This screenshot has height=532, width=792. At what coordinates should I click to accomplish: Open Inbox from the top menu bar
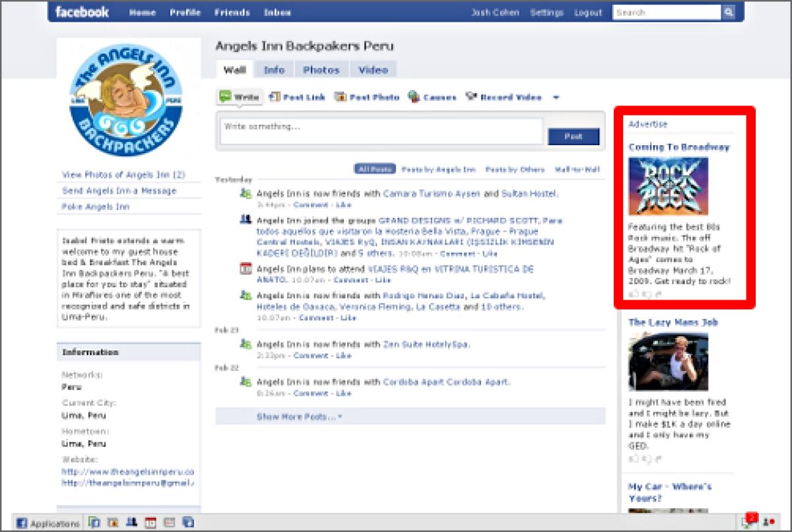tap(277, 12)
